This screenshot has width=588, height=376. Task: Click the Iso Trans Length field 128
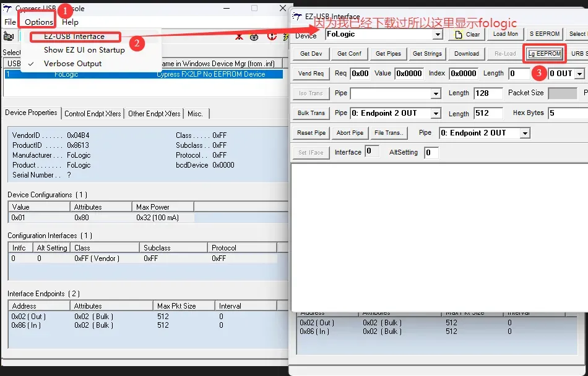[488, 93]
